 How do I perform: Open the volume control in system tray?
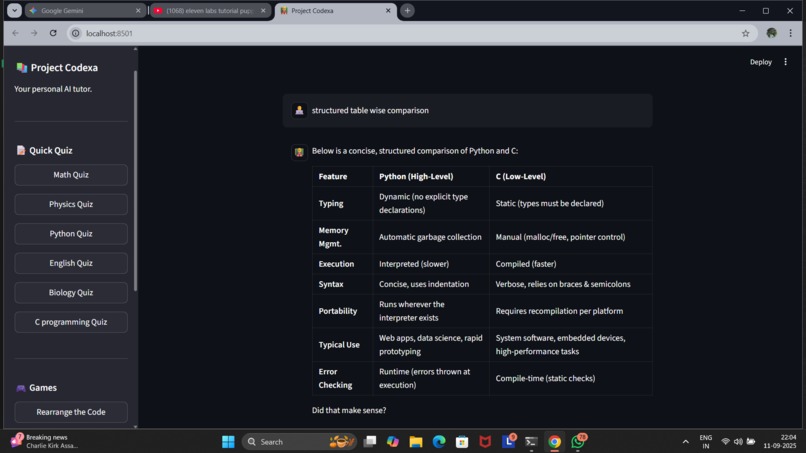[738, 442]
